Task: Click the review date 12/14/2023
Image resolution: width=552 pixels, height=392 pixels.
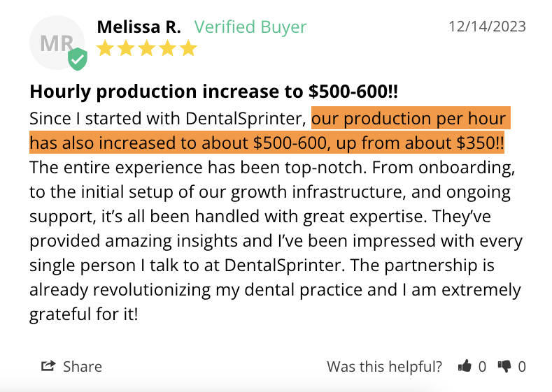Action: (x=487, y=27)
